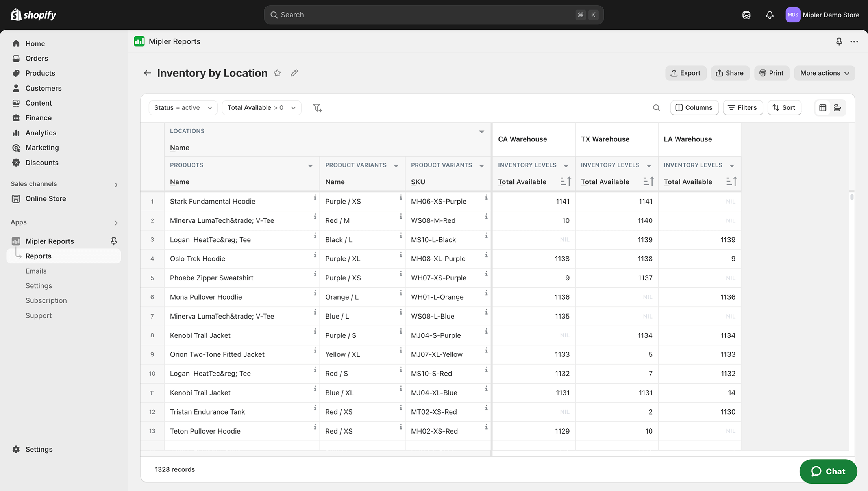Expand the Total Available filter dropdown
Screen dimensions: 868x491
[x=261, y=107]
